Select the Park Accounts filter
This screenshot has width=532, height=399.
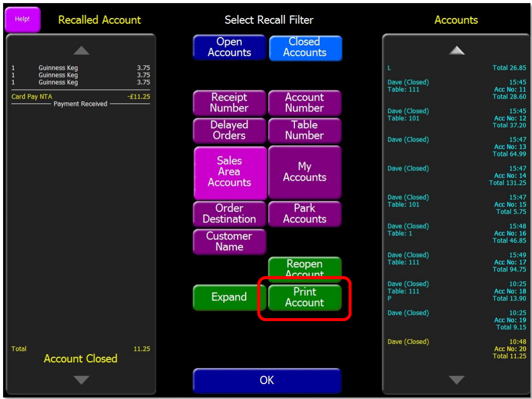[305, 214]
